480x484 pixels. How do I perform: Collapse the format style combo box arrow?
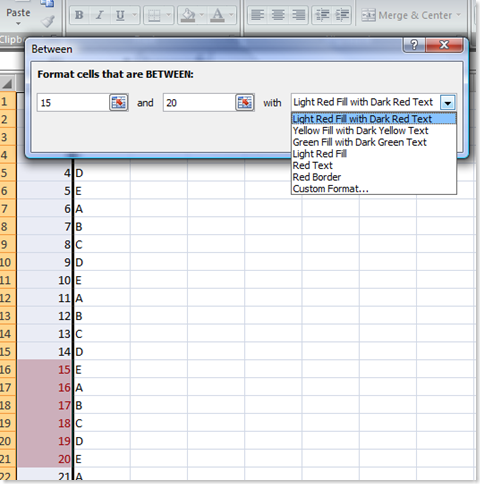pyautogui.click(x=448, y=103)
